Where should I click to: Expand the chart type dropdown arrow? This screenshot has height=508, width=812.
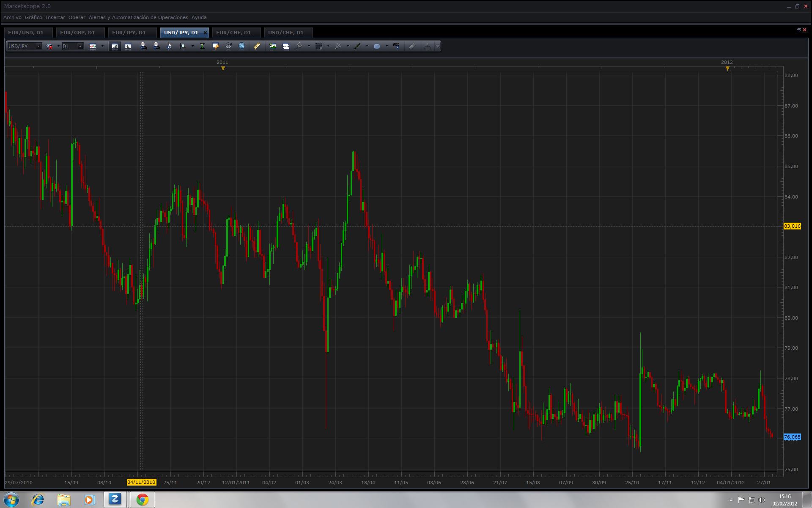coord(102,46)
